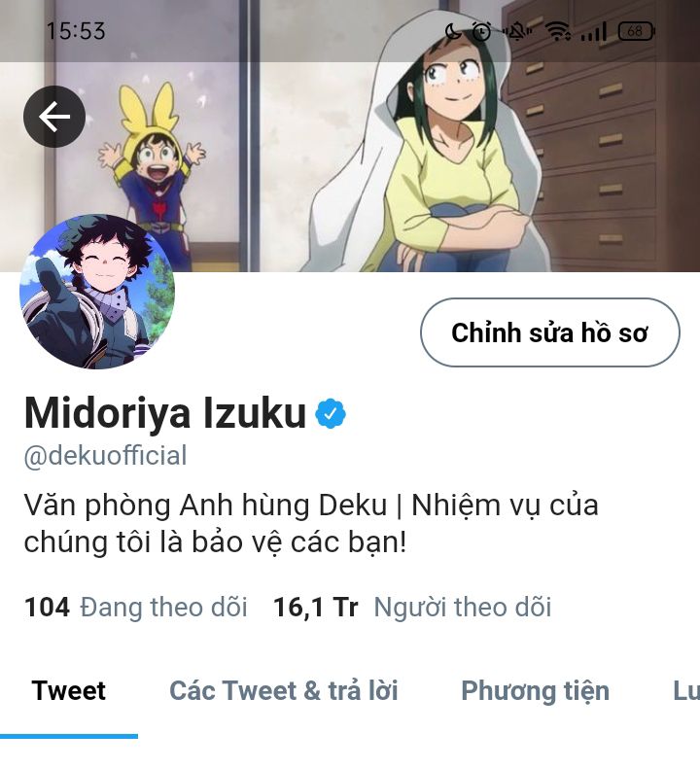Tap the muted bell status icon
700x768 pixels.
(518, 32)
